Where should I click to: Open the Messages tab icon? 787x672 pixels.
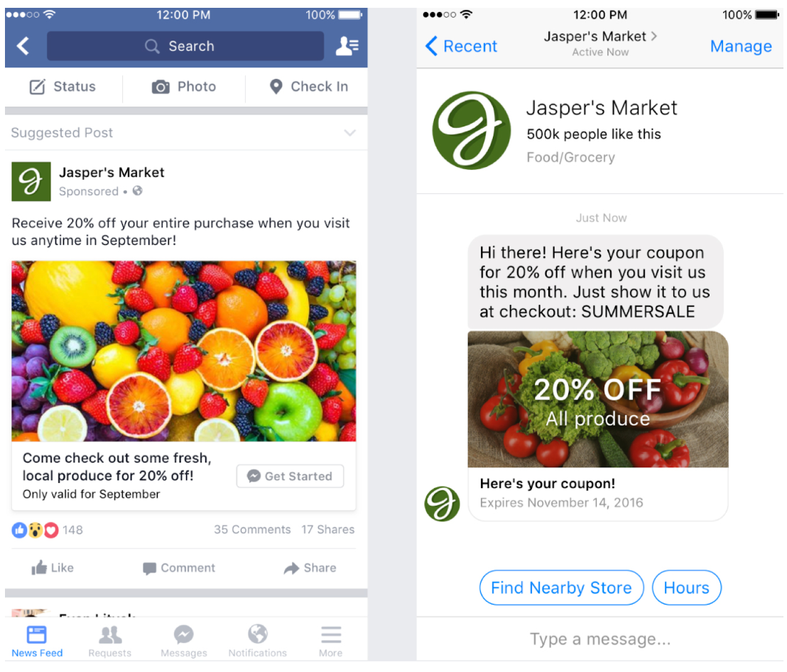click(x=184, y=634)
